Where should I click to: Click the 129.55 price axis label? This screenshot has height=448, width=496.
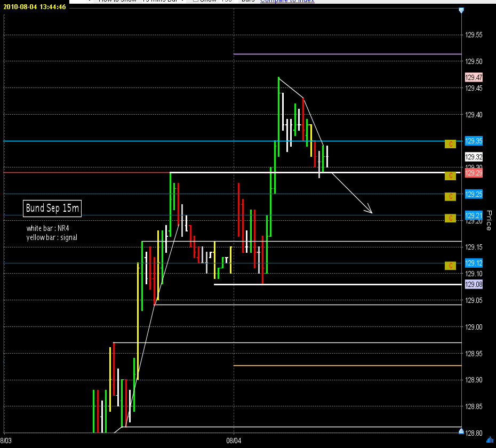pos(474,35)
